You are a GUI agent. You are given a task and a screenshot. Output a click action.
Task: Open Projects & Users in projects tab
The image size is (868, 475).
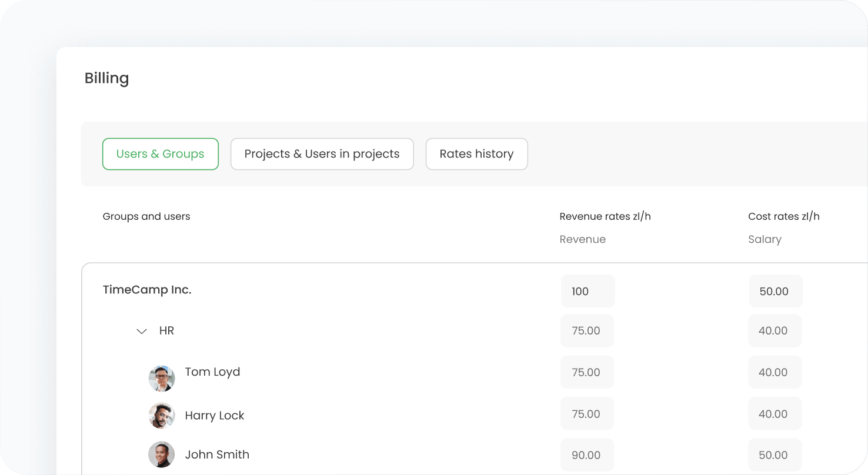click(322, 154)
